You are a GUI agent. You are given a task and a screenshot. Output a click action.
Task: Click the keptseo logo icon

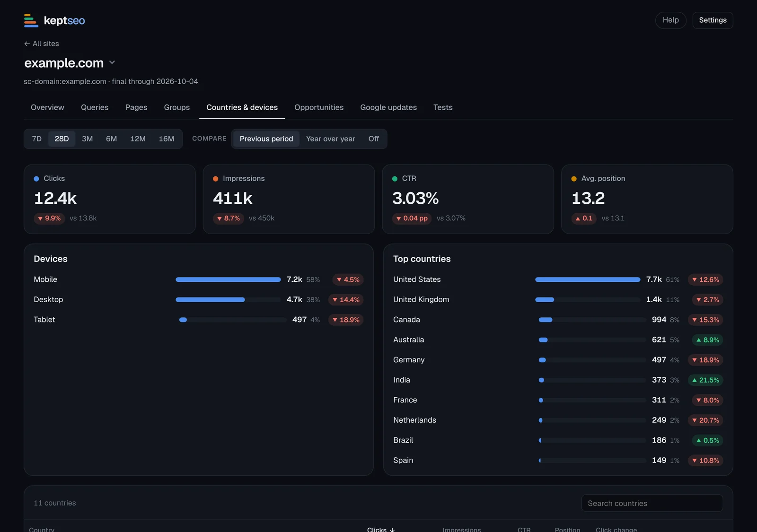31,20
